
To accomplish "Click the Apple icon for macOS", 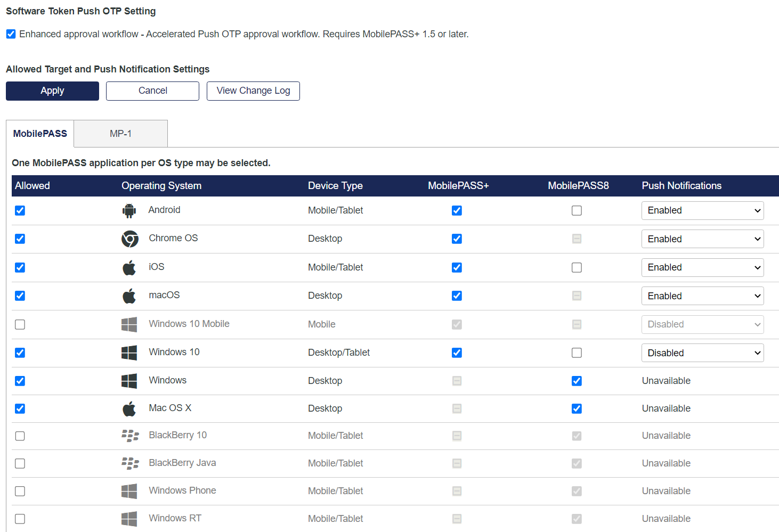I will coord(129,296).
